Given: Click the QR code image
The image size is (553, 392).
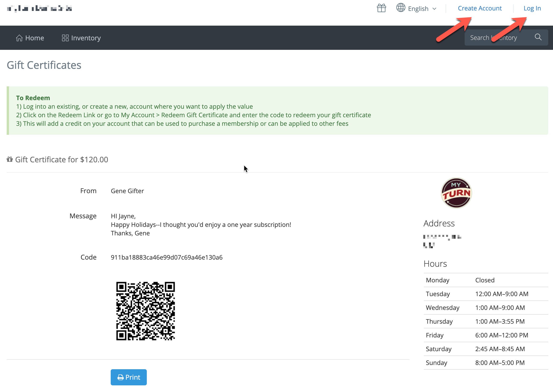Looking at the screenshot, I should point(145,311).
